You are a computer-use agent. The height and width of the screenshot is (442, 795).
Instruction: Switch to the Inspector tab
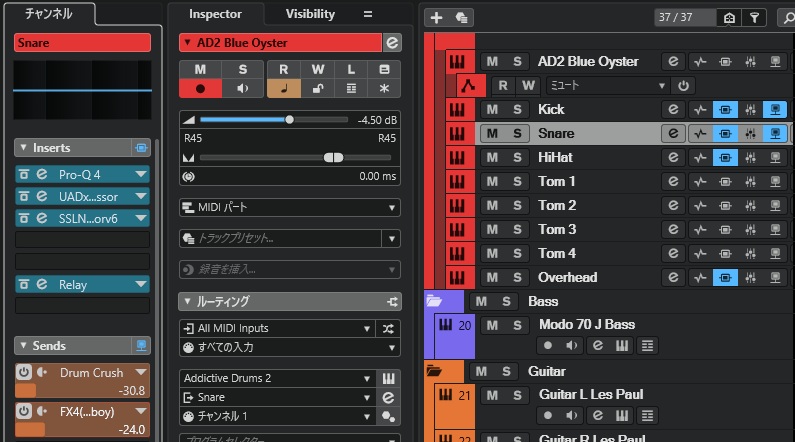click(x=215, y=14)
